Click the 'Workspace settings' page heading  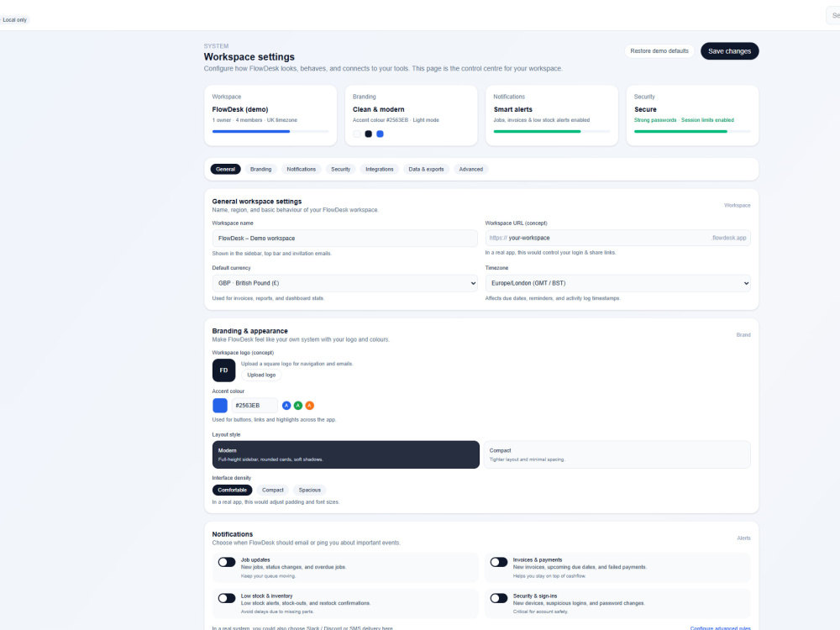coord(249,57)
